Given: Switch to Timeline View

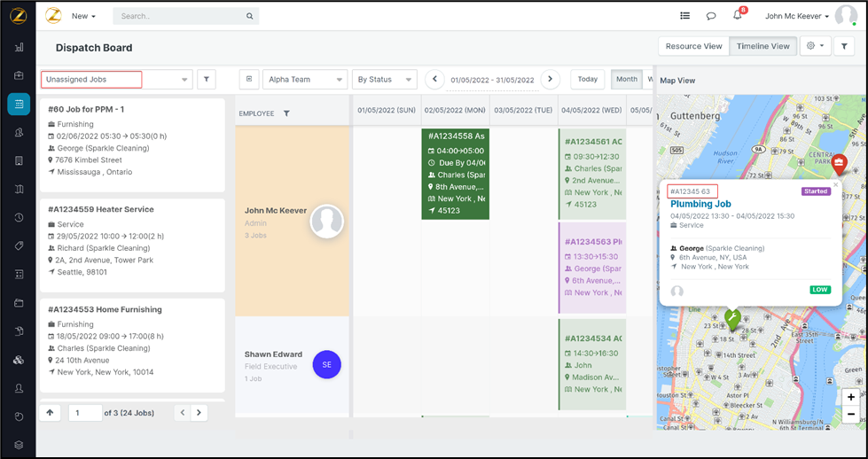Looking at the screenshot, I should [x=762, y=46].
